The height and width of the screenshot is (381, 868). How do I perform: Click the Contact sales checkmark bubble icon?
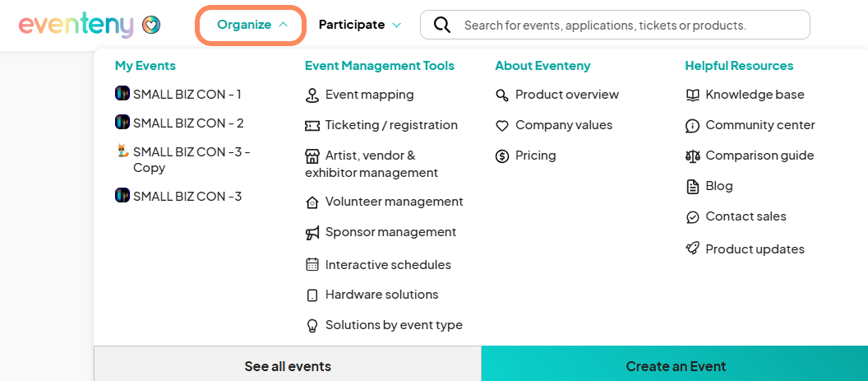pyautogui.click(x=693, y=217)
